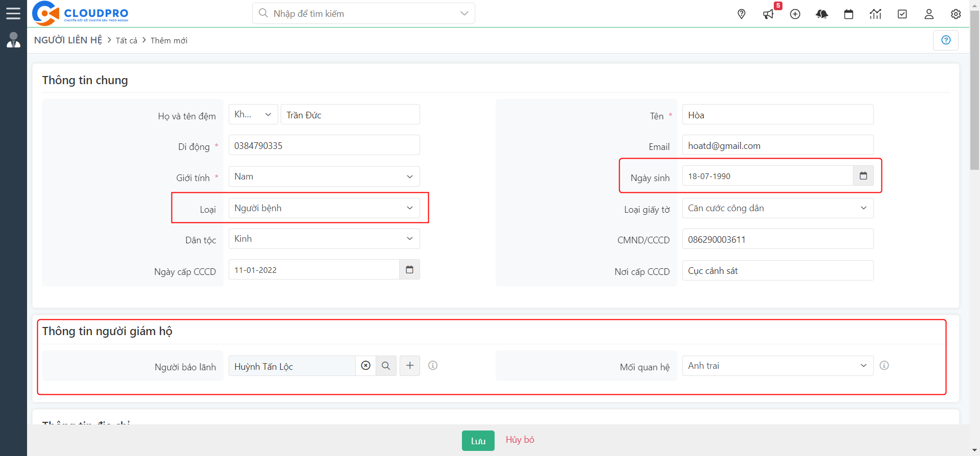Edit the CMND/CCCD number field
This screenshot has width=980, height=456.
777,239
